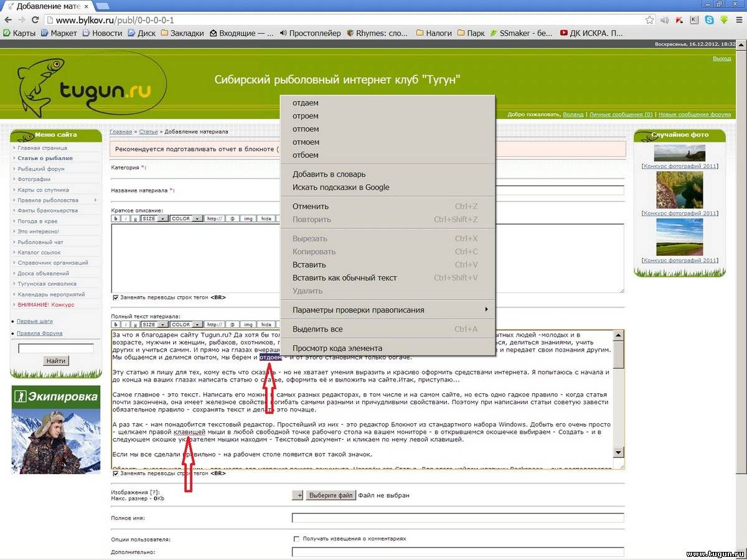Open 'Рыбацкий форум' in site menu
Image resolution: width=747 pixels, height=560 pixels.
pyautogui.click(x=41, y=169)
